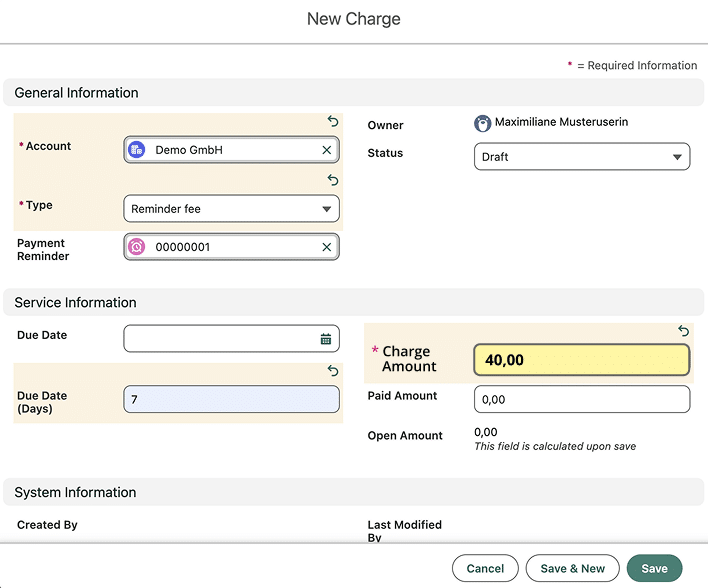Screen dimensions: 709x588
Task: Open the Status dropdown showing Draft
Action: coord(582,156)
